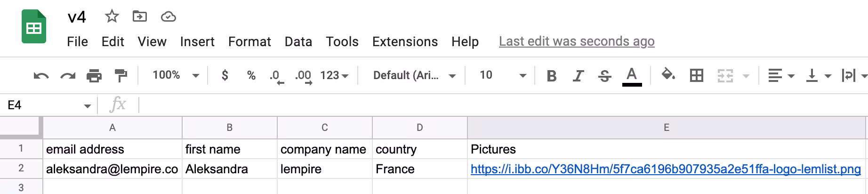
Task: Open the borders grid icon
Action: coord(696,75)
